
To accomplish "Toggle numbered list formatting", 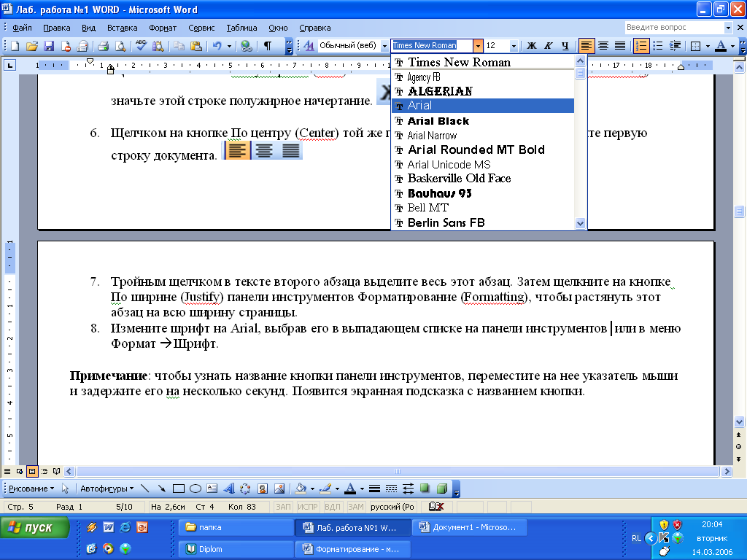I will [x=641, y=46].
